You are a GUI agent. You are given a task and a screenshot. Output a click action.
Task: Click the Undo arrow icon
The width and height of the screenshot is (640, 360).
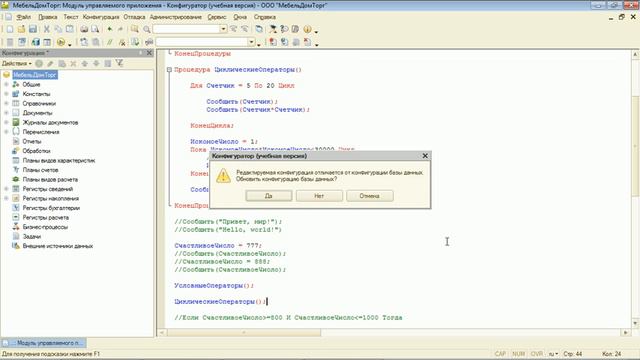click(109, 29)
